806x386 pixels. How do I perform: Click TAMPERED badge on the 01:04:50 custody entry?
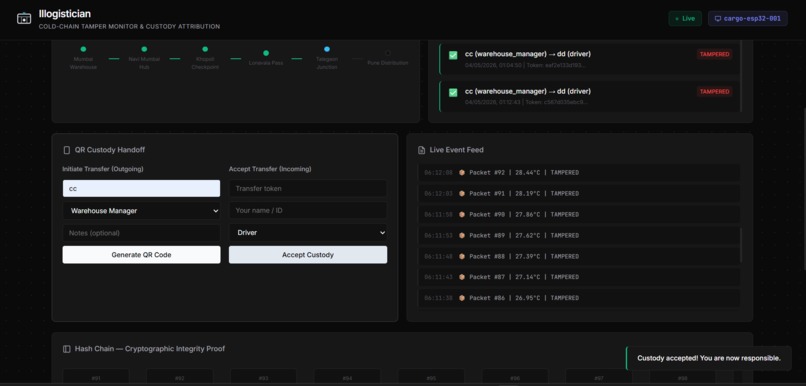point(715,54)
